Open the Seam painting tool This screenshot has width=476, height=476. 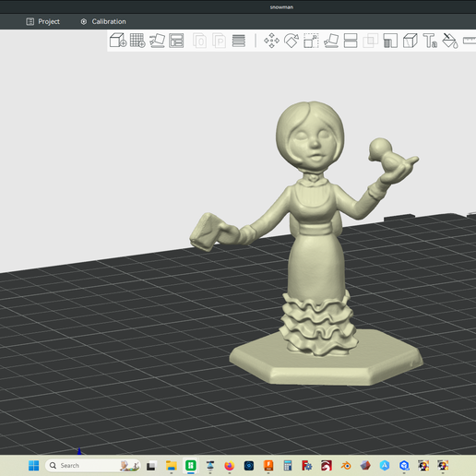coord(411,41)
